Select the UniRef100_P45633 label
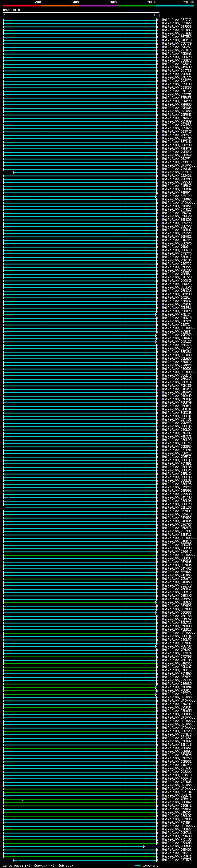Viewport: 197px width, 868px height. coord(177,67)
